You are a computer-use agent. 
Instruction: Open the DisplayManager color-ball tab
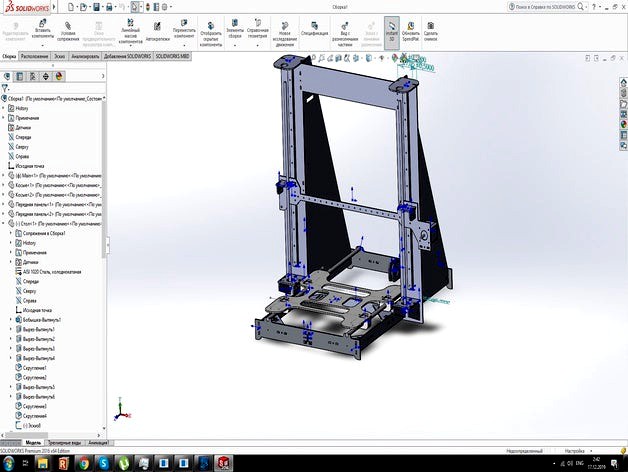pyautogui.click(x=59, y=76)
